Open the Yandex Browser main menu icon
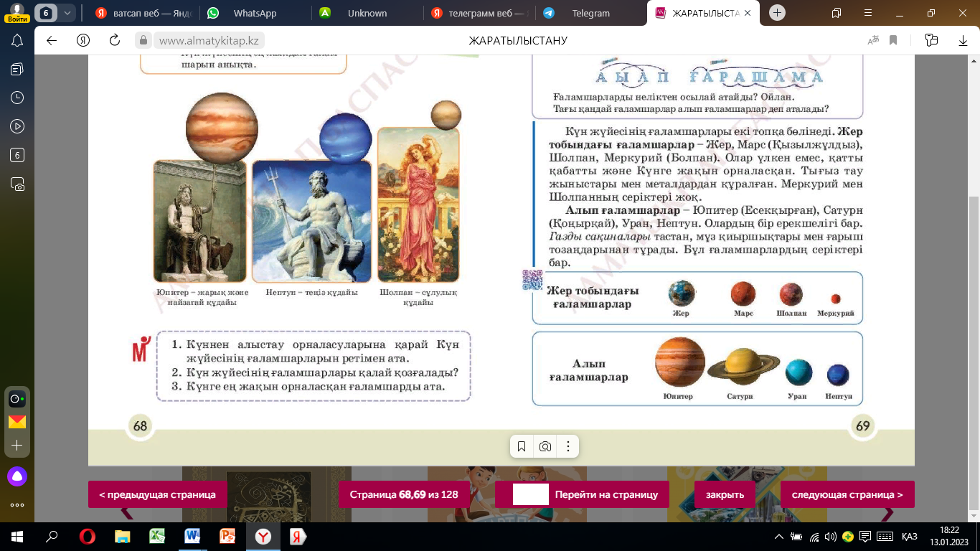 (867, 13)
